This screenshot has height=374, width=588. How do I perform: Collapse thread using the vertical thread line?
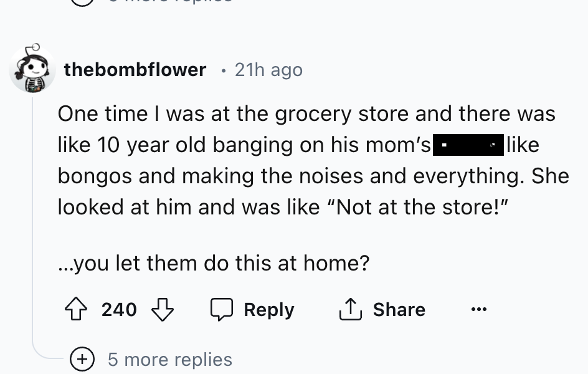(x=32, y=218)
